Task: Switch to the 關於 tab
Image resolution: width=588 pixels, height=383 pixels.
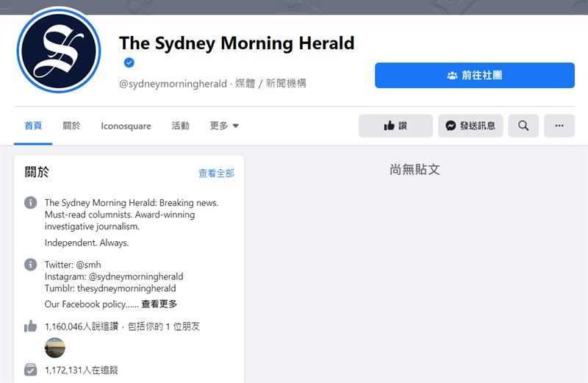Action: [71, 126]
